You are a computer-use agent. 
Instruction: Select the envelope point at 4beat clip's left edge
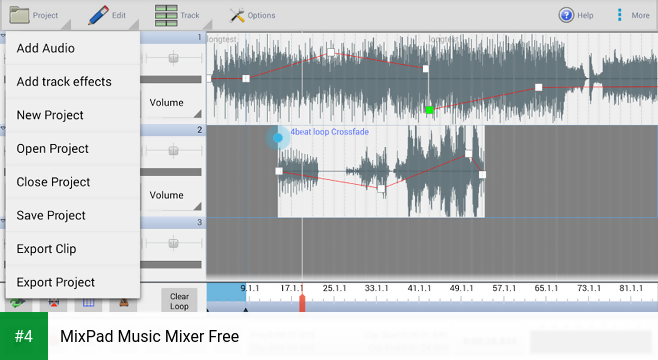(279, 171)
